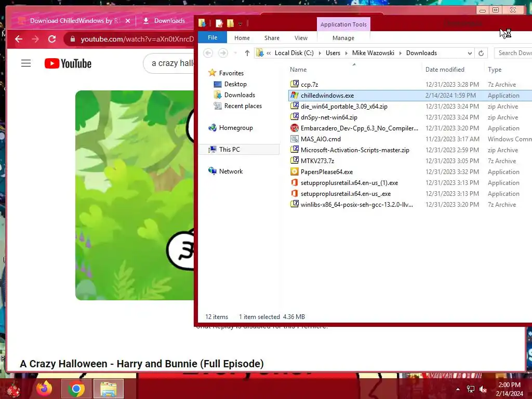532x399 pixels.
Task: Select die_win64_portable_3.09_x64.zip icon
Action: (x=295, y=106)
